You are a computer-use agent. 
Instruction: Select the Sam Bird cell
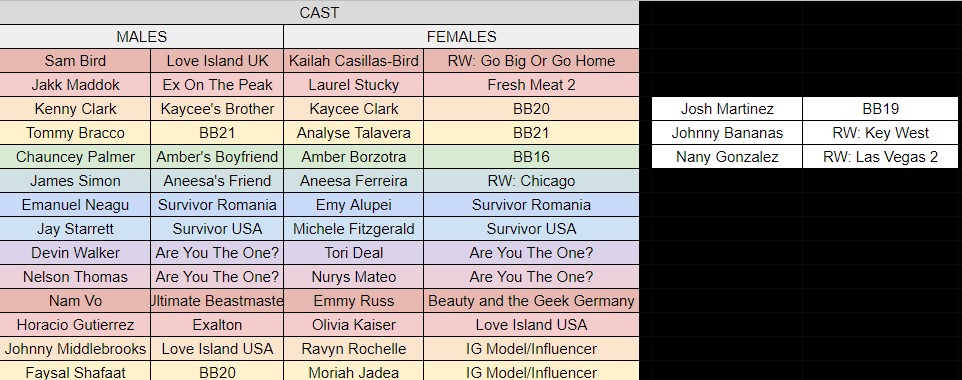click(75, 61)
